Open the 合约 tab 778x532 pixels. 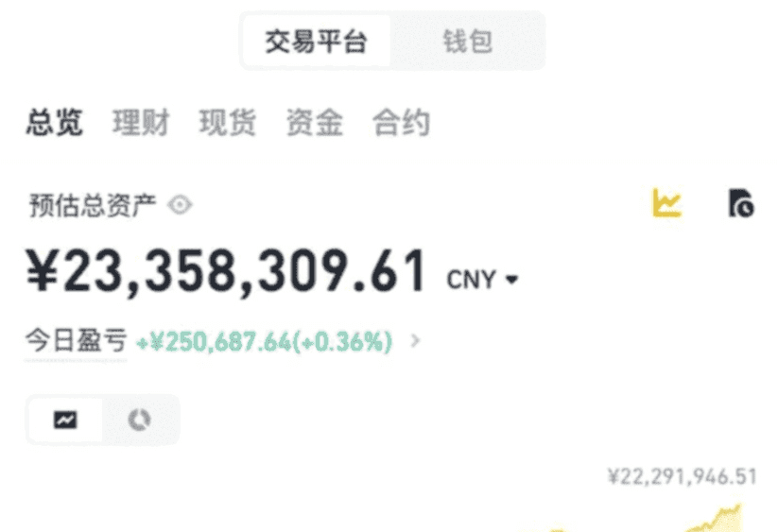click(x=401, y=123)
